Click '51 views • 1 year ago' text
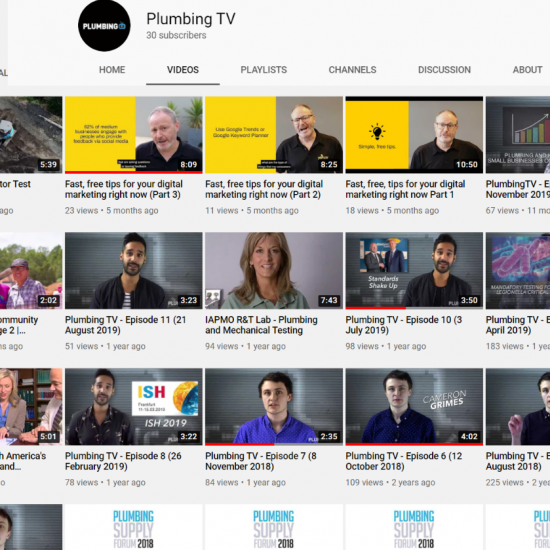 point(105,346)
